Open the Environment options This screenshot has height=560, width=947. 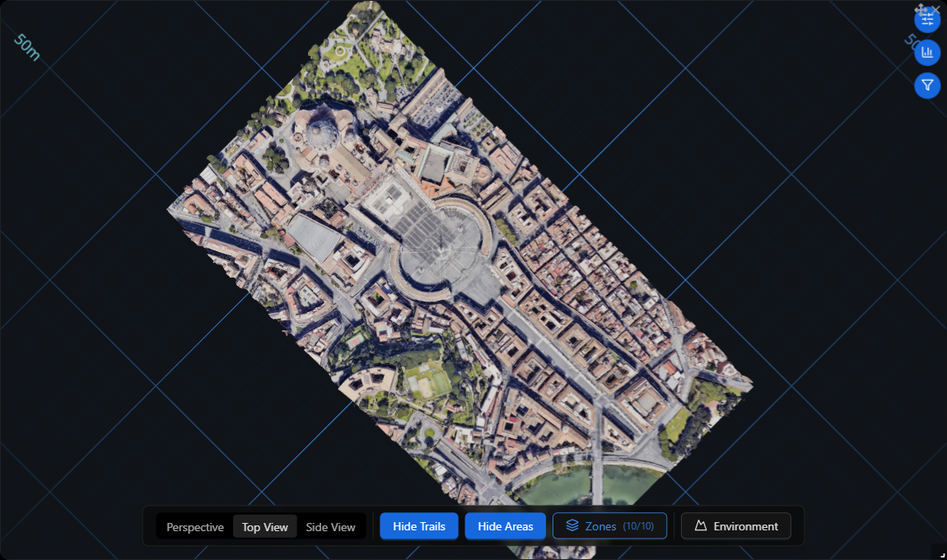coord(735,526)
